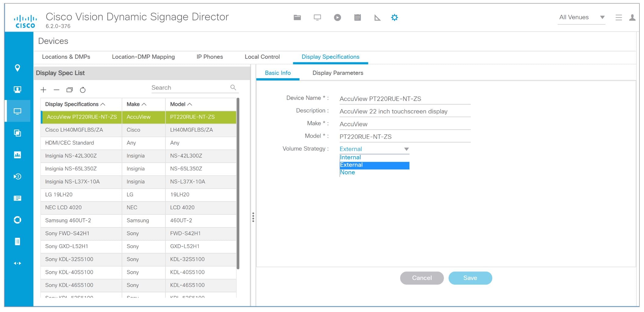The image size is (644, 312).
Task: Select the System Status triangle icon
Action: click(377, 17)
